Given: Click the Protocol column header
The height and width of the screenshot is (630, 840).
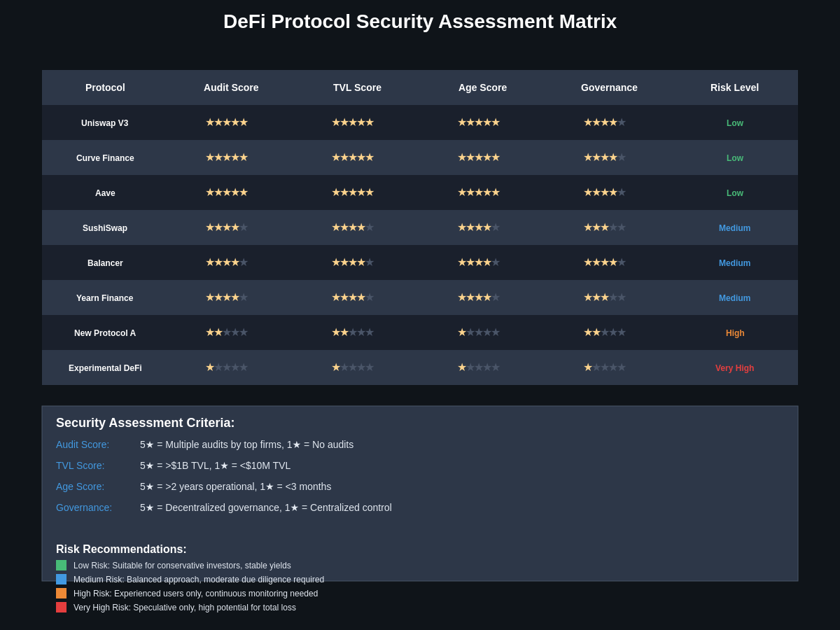Looking at the screenshot, I should tap(105, 87).
